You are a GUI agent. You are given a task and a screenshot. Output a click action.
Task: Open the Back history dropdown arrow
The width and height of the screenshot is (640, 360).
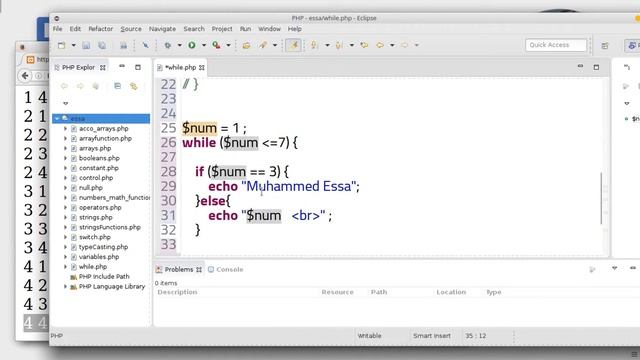point(392,45)
